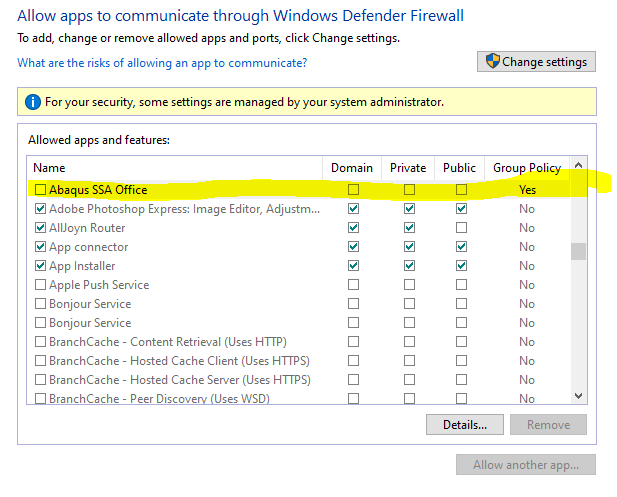Toggle Domain checkbox for Abaqus SSA Office
Screen dimensions: 617x497
(353, 190)
